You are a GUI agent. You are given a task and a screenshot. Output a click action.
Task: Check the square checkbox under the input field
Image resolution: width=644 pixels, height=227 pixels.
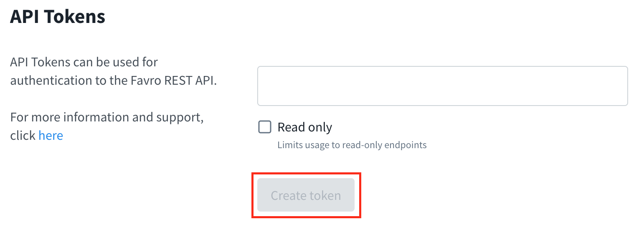pyautogui.click(x=265, y=127)
